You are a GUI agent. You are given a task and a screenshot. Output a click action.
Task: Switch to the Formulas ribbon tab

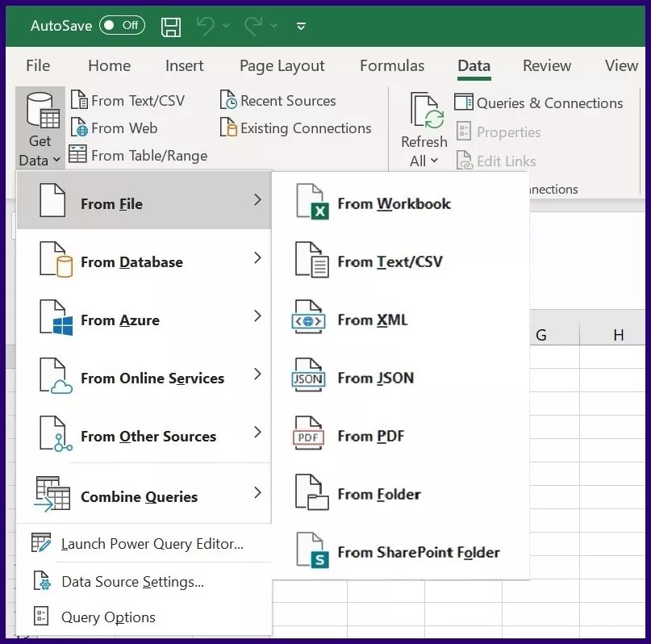point(391,66)
